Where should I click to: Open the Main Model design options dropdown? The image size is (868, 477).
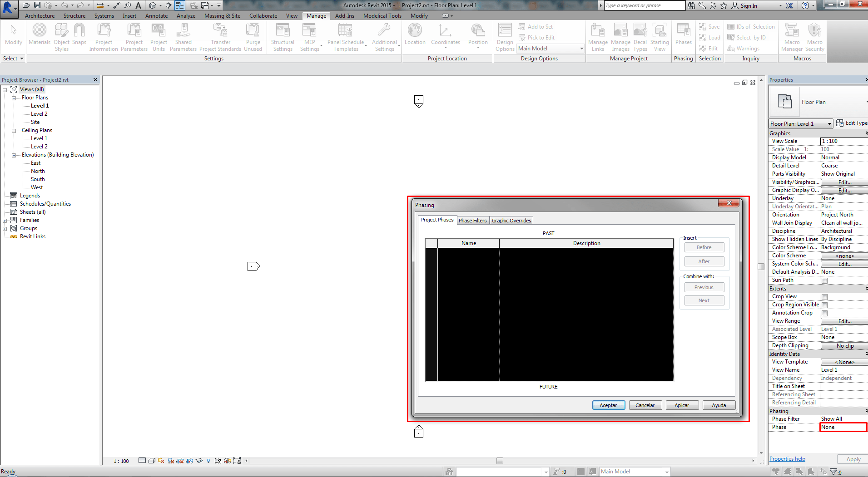[x=581, y=49]
